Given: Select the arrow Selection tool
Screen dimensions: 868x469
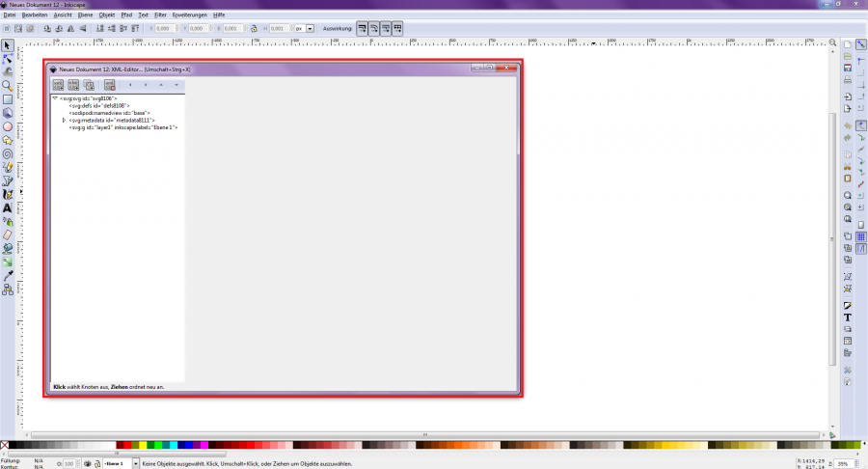Looking at the screenshot, I should tap(8, 44).
